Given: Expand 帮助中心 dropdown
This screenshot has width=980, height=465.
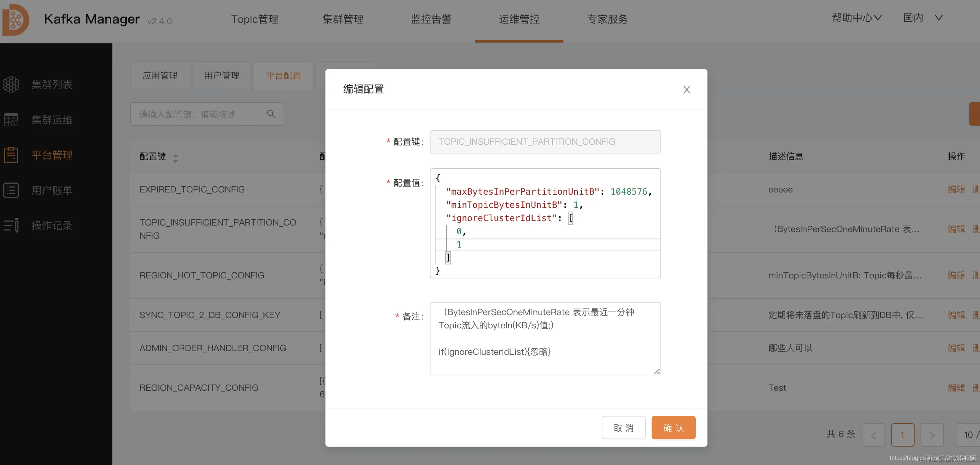Looking at the screenshot, I should tap(856, 18).
